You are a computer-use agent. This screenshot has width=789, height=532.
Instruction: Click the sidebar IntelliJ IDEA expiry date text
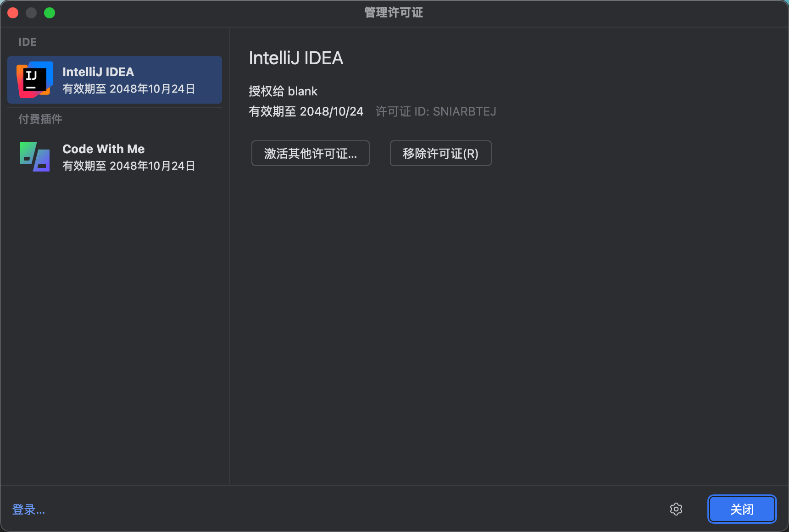pos(129,89)
